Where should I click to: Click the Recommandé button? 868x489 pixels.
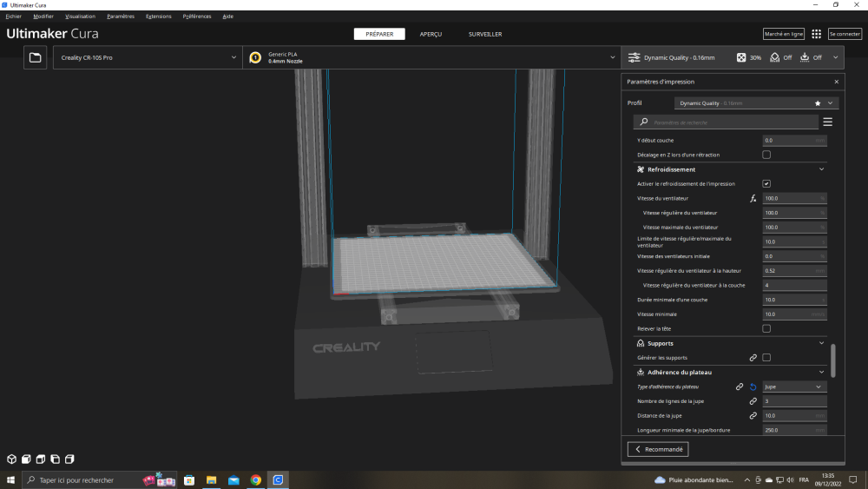(x=658, y=449)
